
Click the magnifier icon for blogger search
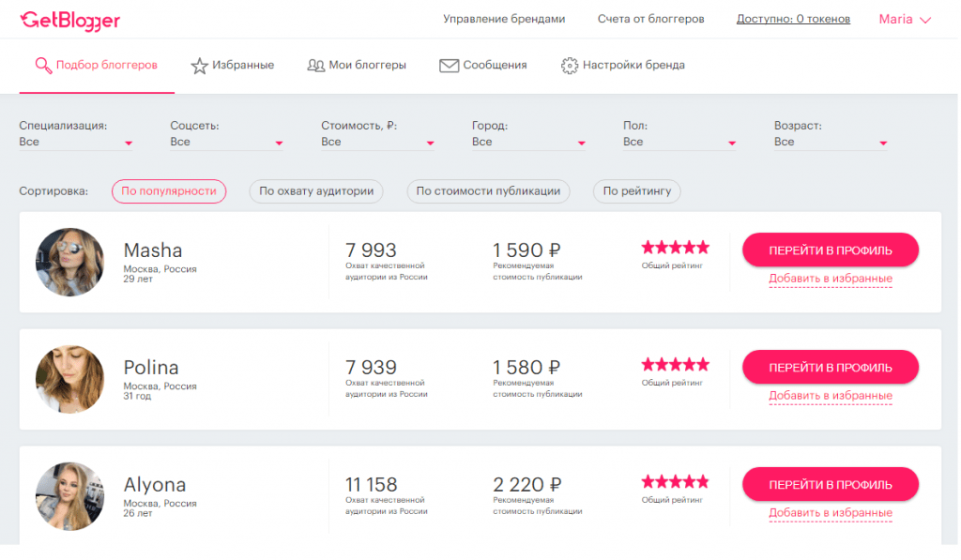click(42, 66)
